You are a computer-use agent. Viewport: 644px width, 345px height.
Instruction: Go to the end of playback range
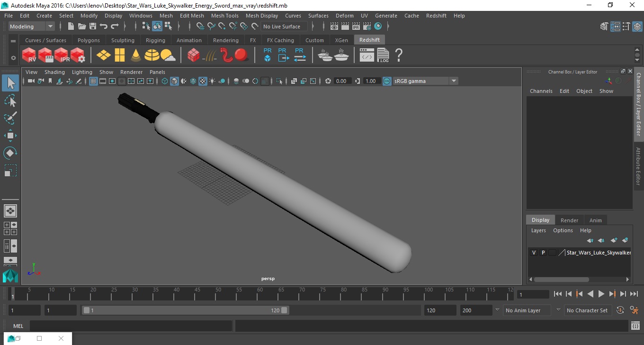coord(634,294)
